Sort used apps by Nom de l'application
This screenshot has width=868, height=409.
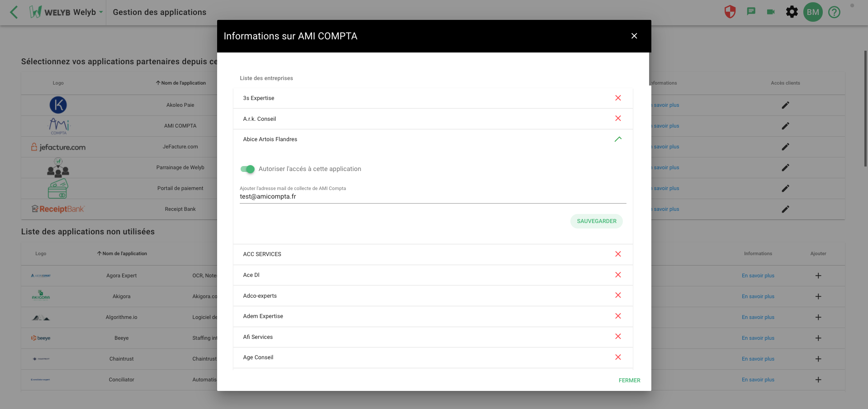[x=180, y=83]
